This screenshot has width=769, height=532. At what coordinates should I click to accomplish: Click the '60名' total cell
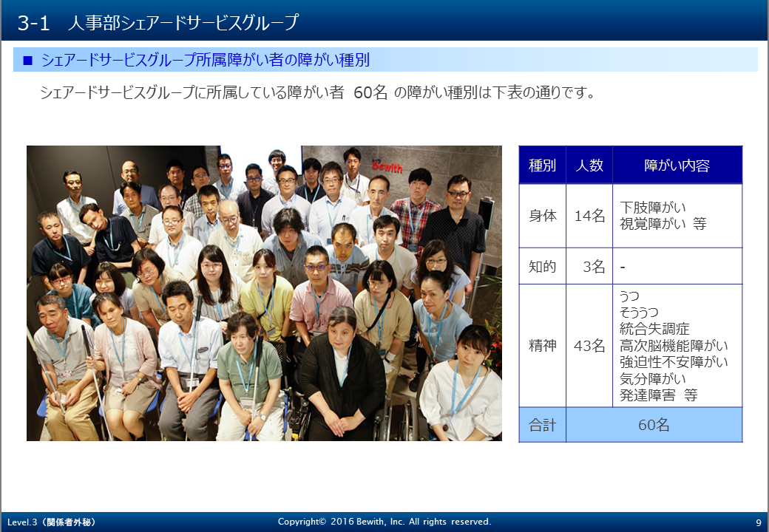coord(654,425)
